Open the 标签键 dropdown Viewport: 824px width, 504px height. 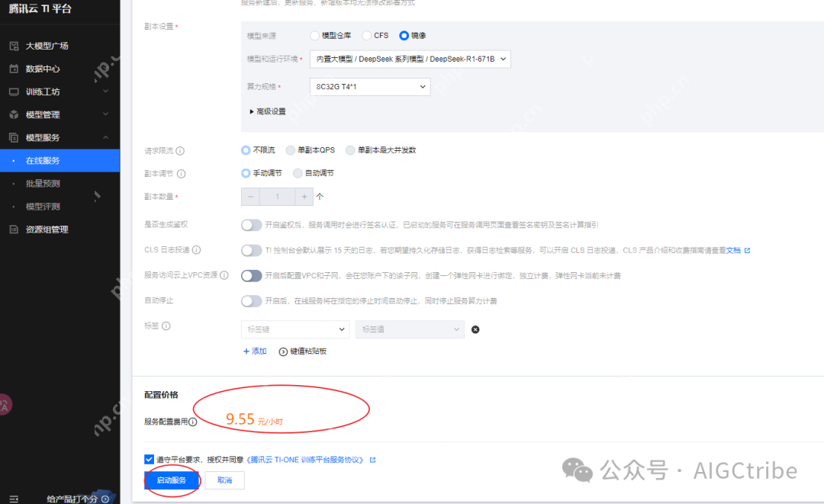click(x=296, y=329)
